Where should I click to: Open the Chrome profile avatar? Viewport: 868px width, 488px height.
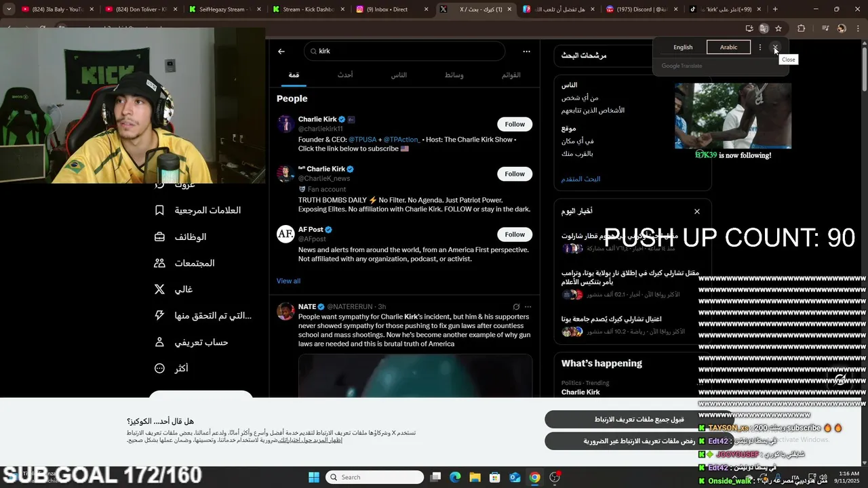[x=842, y=28]
